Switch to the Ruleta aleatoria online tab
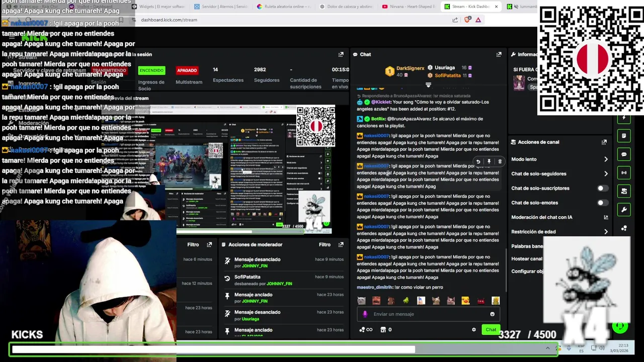Image resolution: width=644 pixels, height=362 pixels. point(283,7)
